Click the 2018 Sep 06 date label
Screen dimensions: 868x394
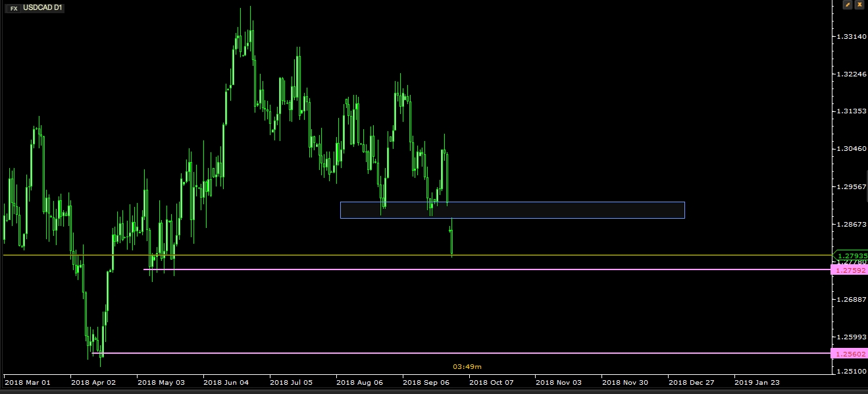[x=426, y=382]
